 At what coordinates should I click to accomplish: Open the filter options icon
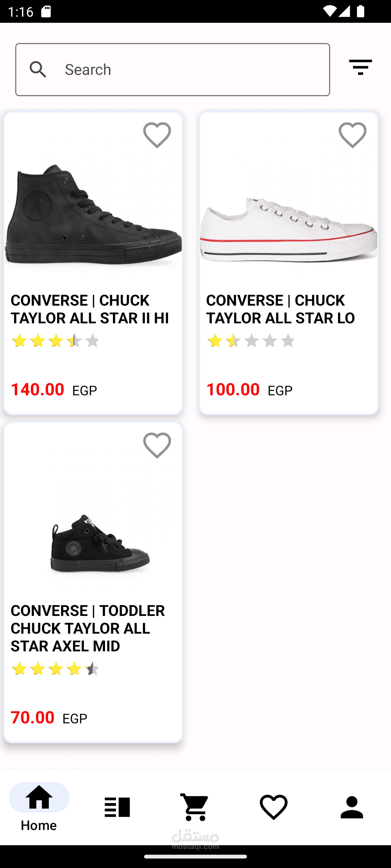point(360,68)
